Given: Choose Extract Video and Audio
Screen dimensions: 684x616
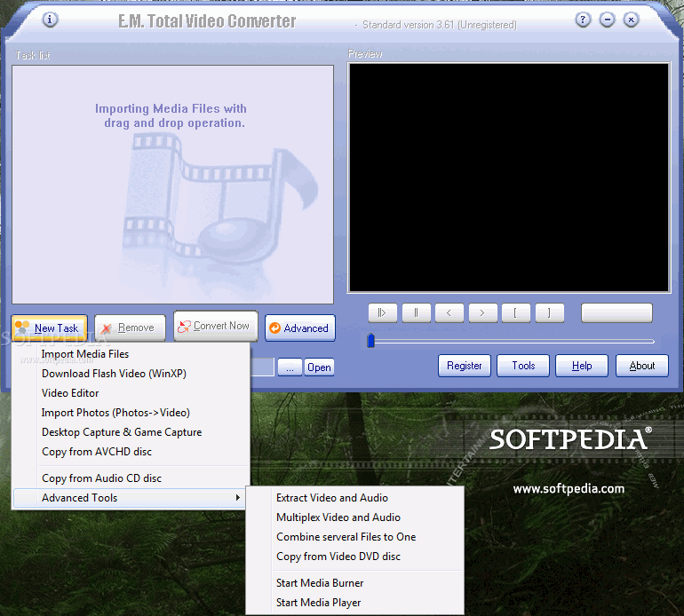Looking at the screenshot, I should (x=354, y=498).
